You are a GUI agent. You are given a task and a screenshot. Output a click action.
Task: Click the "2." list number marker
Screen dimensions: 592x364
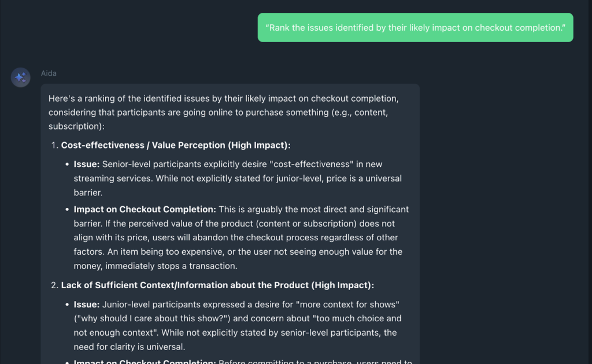point(55,285)
